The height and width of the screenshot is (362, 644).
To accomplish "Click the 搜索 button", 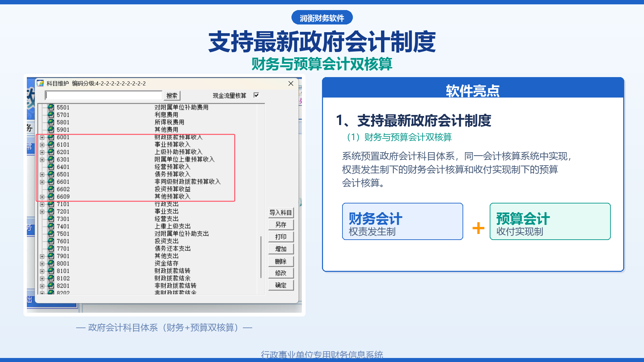I will 172,96.
